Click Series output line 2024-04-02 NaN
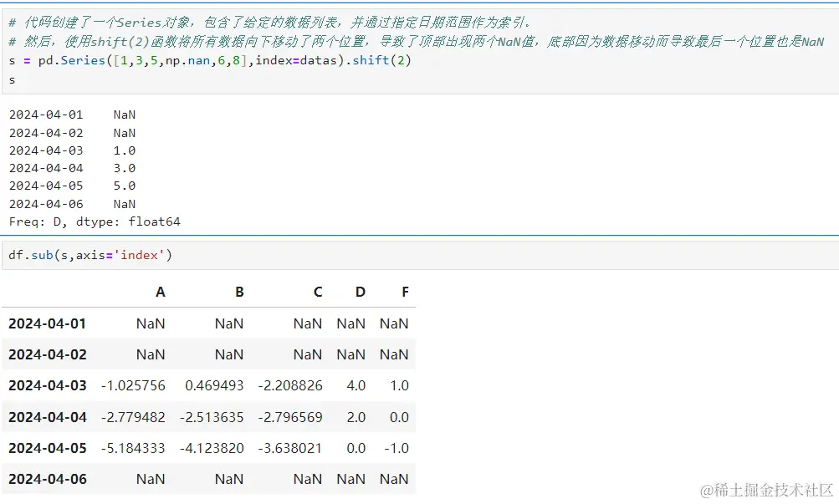Viewport: 839px width, 504px height. pyautogui.click(x=72, y=133)
